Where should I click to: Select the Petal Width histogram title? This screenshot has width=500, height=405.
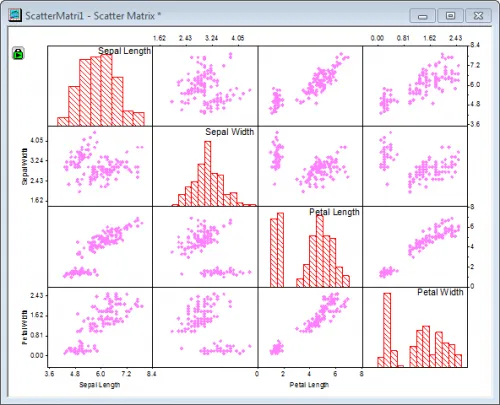(440, 292)
